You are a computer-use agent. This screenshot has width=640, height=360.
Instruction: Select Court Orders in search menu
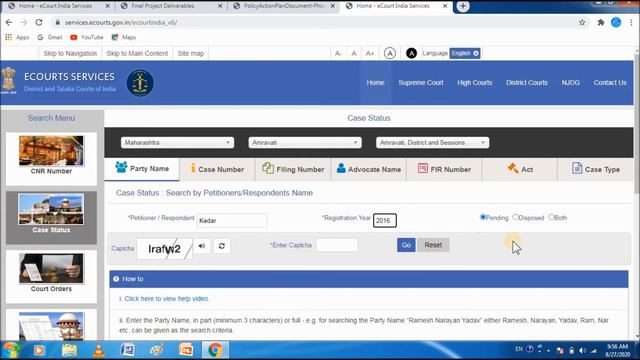click(51, 276)
